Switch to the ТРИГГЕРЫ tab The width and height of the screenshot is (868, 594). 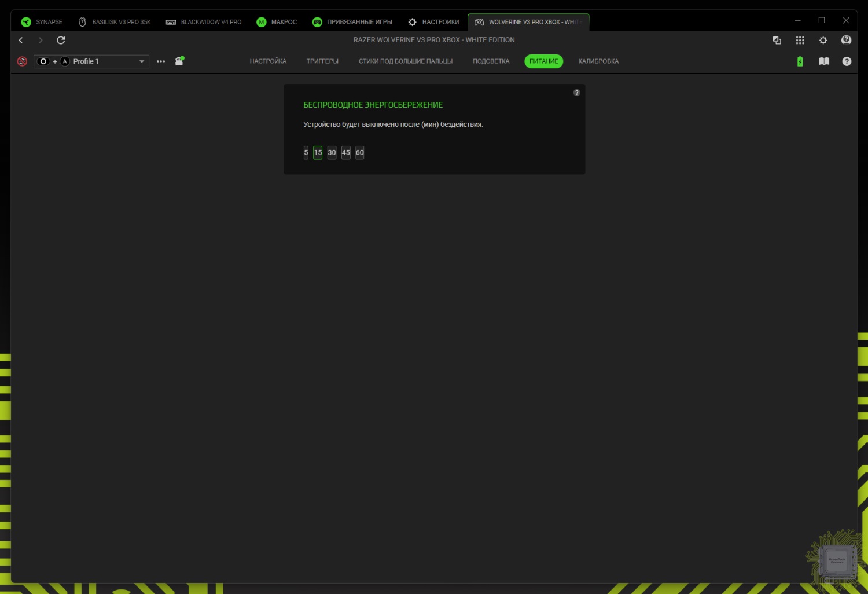322,61
